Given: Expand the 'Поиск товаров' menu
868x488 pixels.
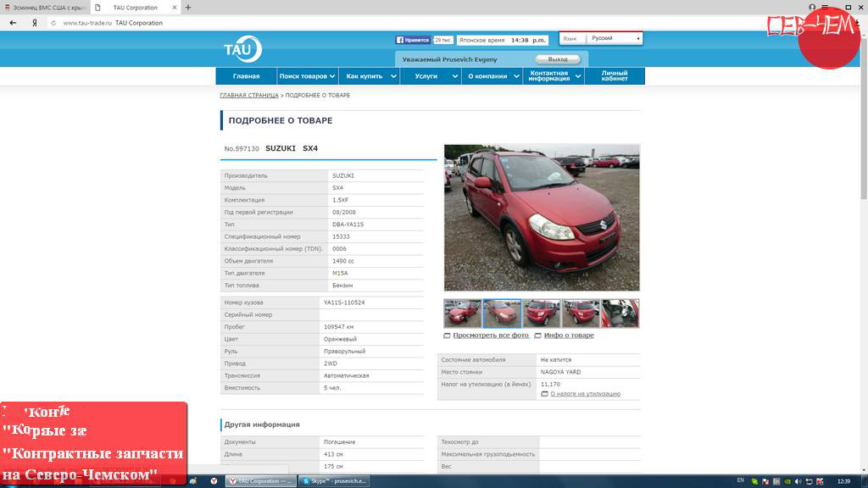Looking at the screenshot, I should tap(307, 75).
